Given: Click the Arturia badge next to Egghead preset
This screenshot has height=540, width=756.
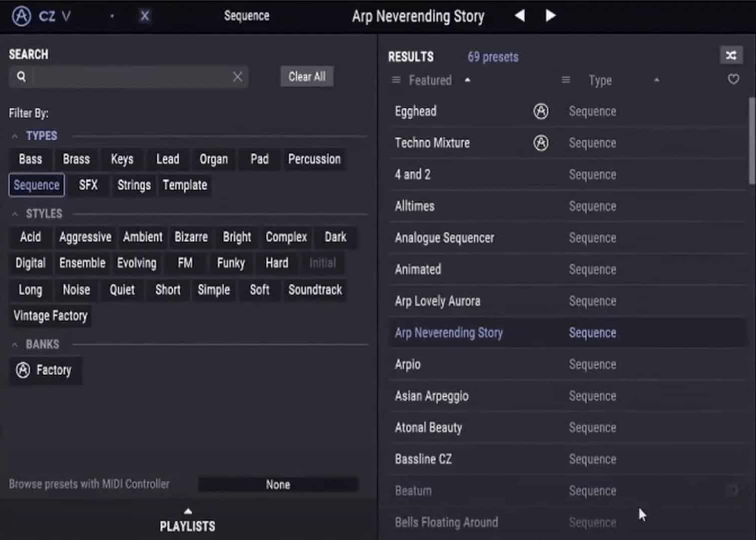Looking at the screenshot, I should [541, 111].
